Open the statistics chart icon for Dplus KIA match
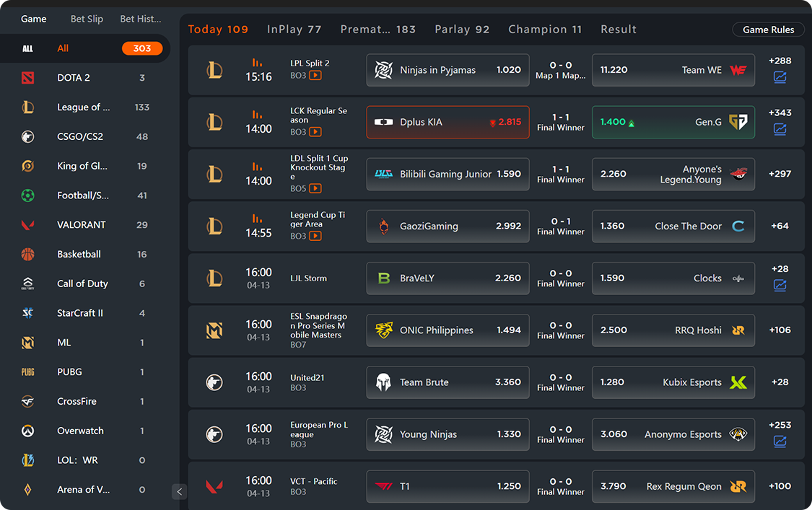Screen dimensions: 812x510 coord(780,129)
